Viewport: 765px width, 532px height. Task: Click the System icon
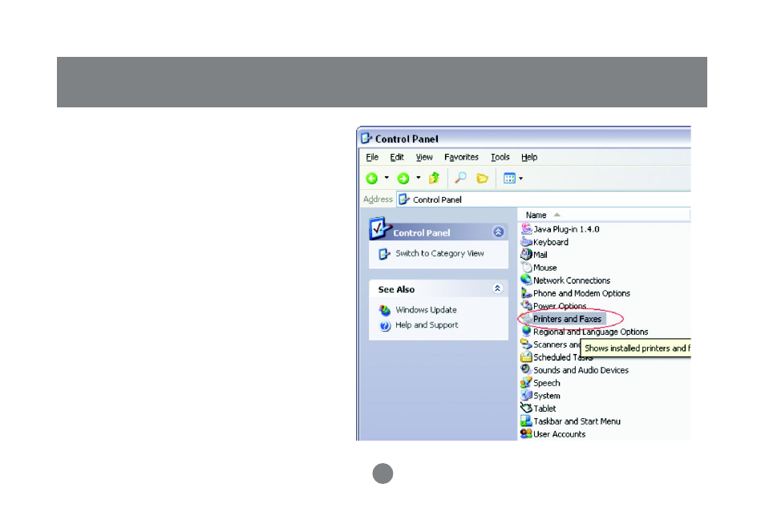click(526, 395)
